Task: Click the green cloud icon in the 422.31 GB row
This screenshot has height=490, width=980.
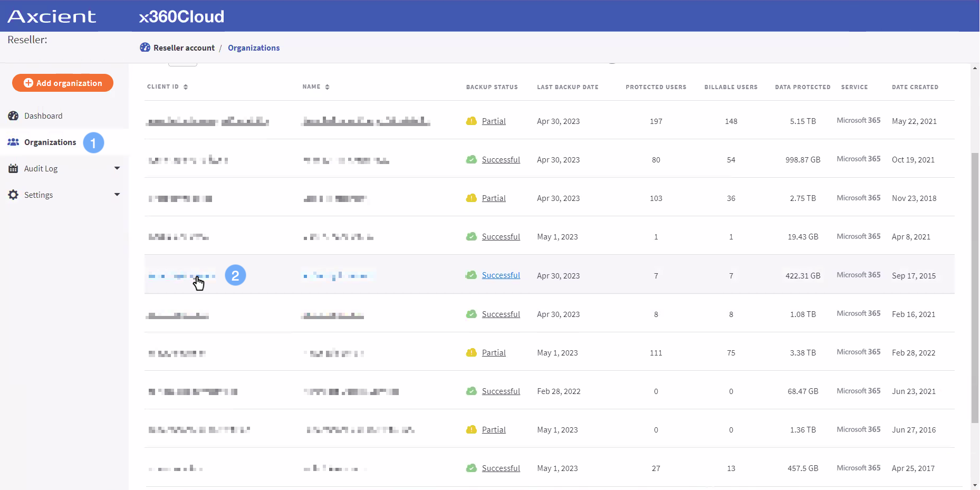Action: (471, 275)
